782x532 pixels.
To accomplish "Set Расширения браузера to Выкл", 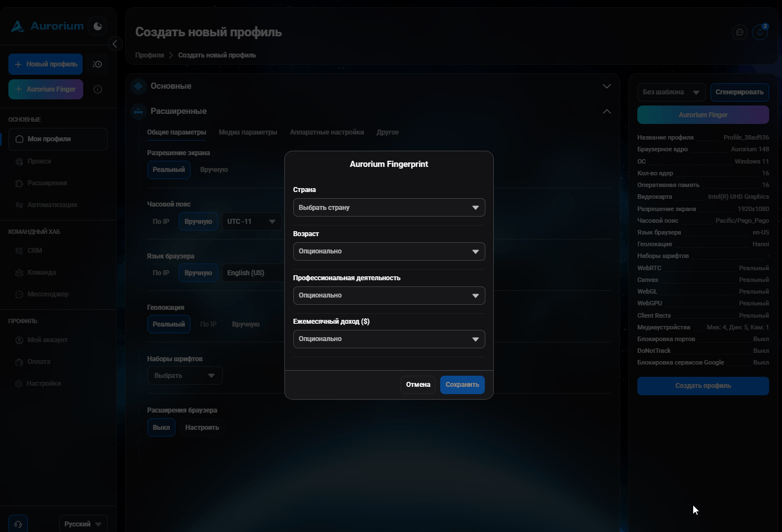I will [161, 428].
